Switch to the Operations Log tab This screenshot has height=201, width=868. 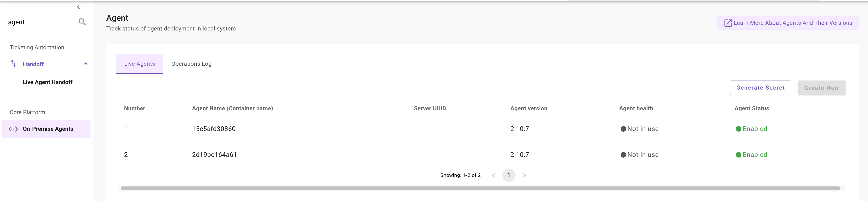[191, 64]
